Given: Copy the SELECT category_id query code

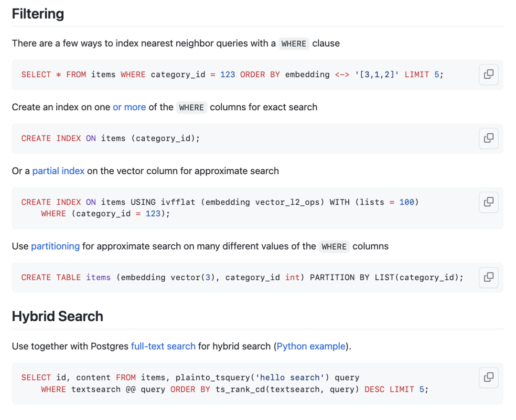Looking at the screenshot, I should coord(488,74).
